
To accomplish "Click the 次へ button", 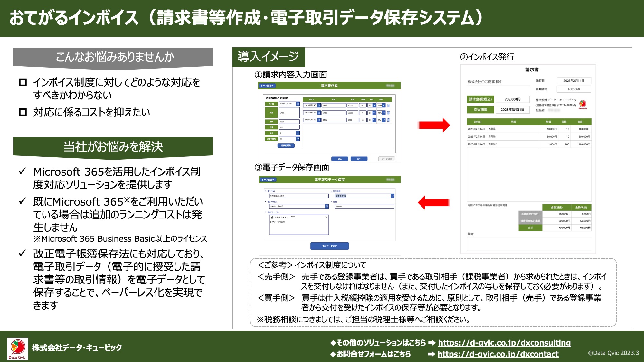I will 359,159.
